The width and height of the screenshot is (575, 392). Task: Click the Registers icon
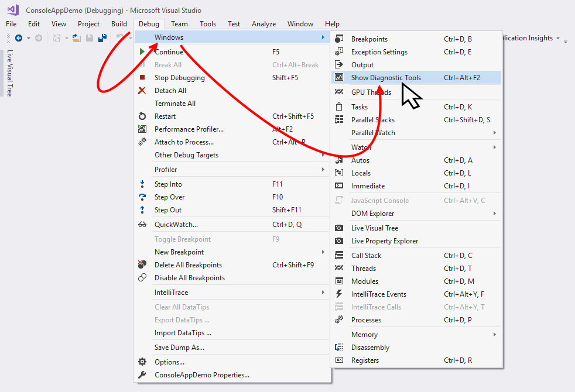(339, 360)
